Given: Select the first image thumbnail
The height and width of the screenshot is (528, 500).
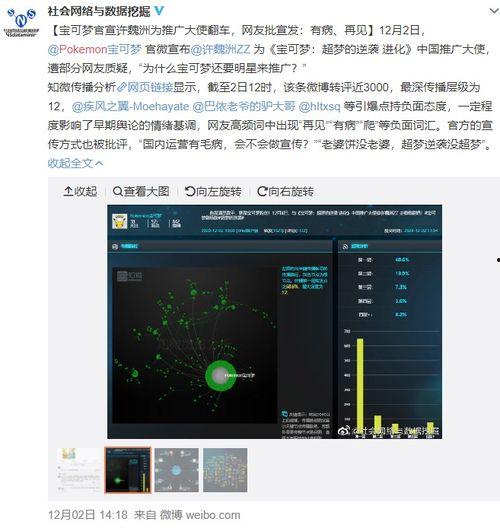Looking at the screenshot, I should pos(79,470).
